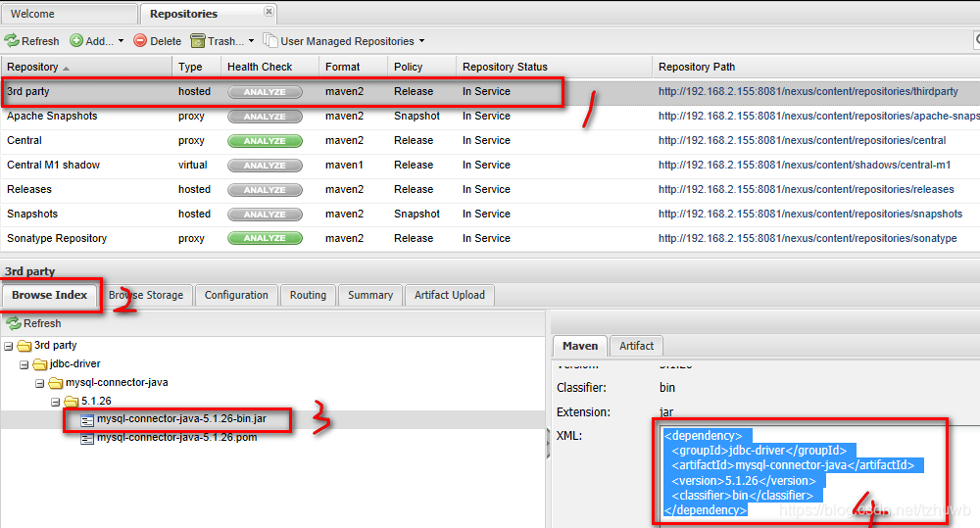Click the 3rd party folder icon in tree
The height and width of the screenshot is (528, 980).
(24, 346)
